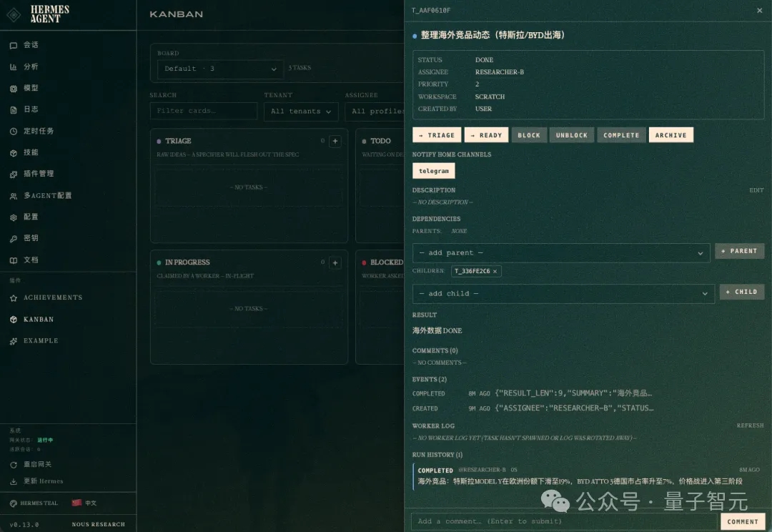The height and width of the screenshot is (532, 772).
Task: Click the Comment submit button
Action: [x=743, y=522]
